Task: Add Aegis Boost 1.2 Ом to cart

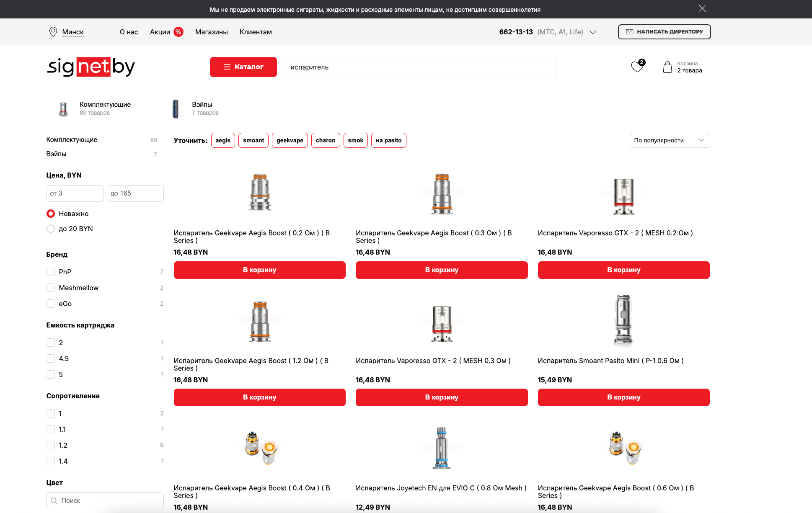Action: 260,397
